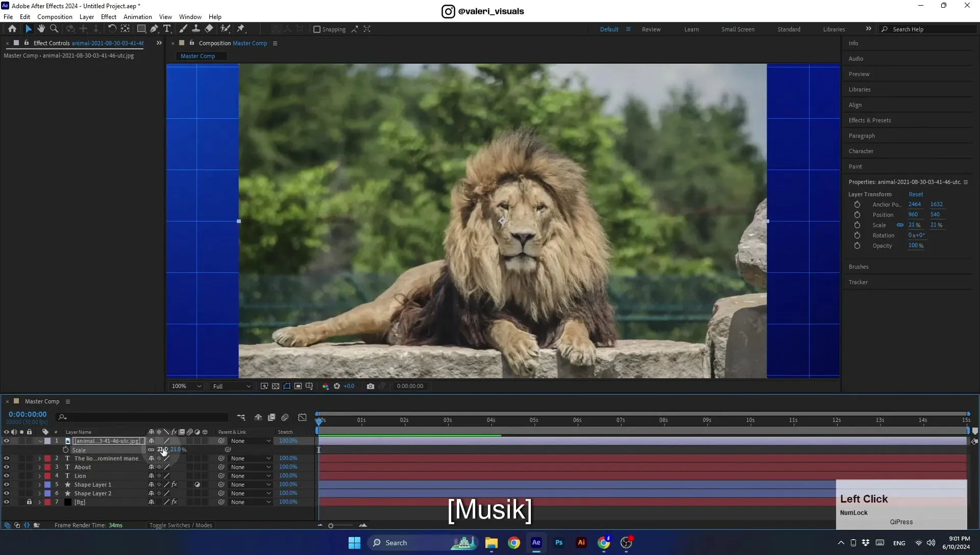Hide the About text layer

[x=7, y=467]
